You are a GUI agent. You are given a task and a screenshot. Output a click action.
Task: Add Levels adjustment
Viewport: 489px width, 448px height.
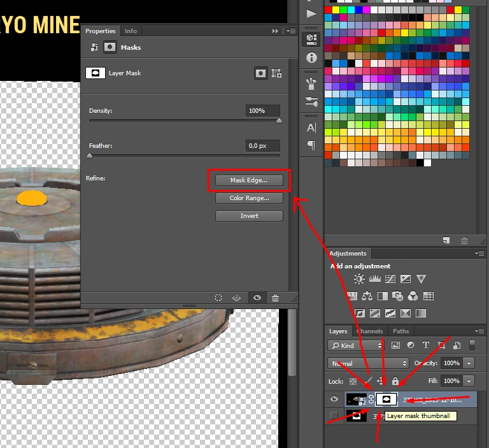pos(375,278)
